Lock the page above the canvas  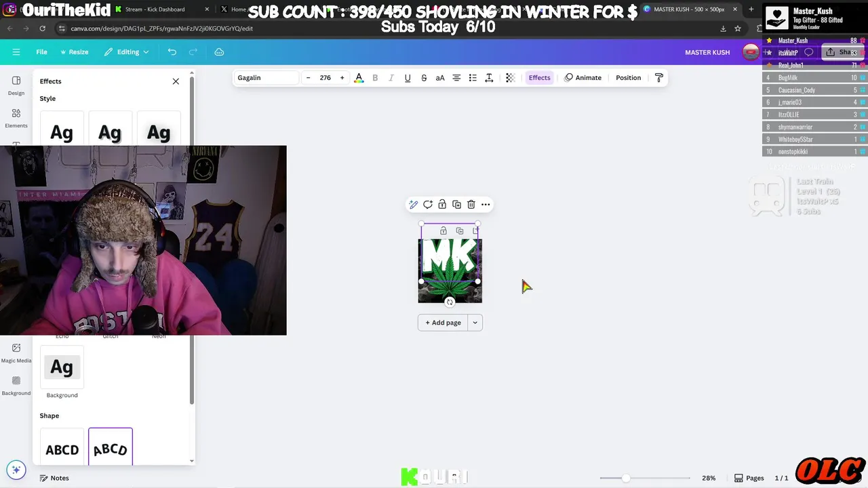443,231
